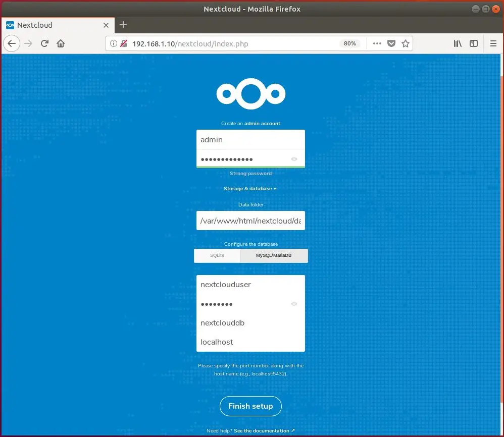Reveal database password with the eye icon
Image resolution: width=504 pixels, height=437 pixels.
[x=294, y=304]
